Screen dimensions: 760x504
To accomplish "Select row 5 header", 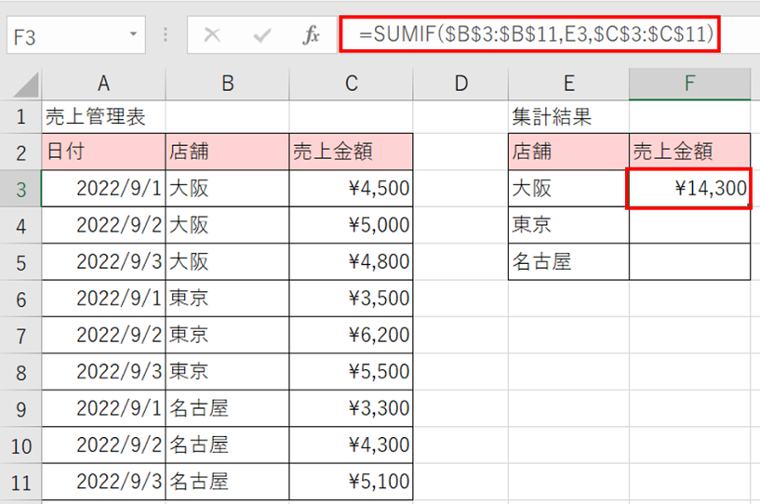I will (x=21, y=262).
